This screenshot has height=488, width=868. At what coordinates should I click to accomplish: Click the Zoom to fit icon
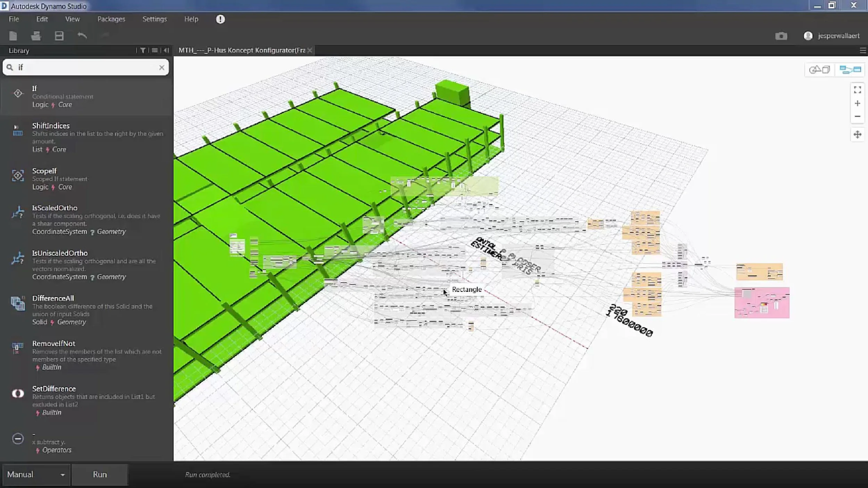(857, 90)
